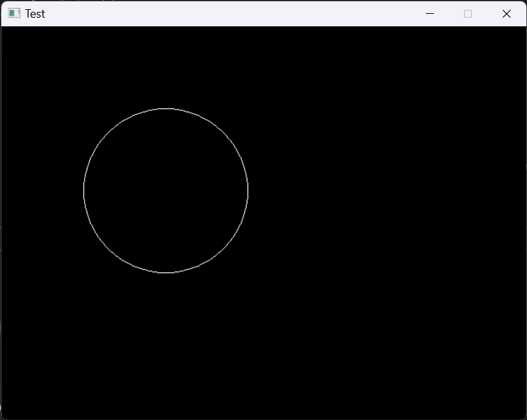This screenshot has height=420, width=527.
Task: Click the rightmost point of the circle
Action: click(248, 190)
